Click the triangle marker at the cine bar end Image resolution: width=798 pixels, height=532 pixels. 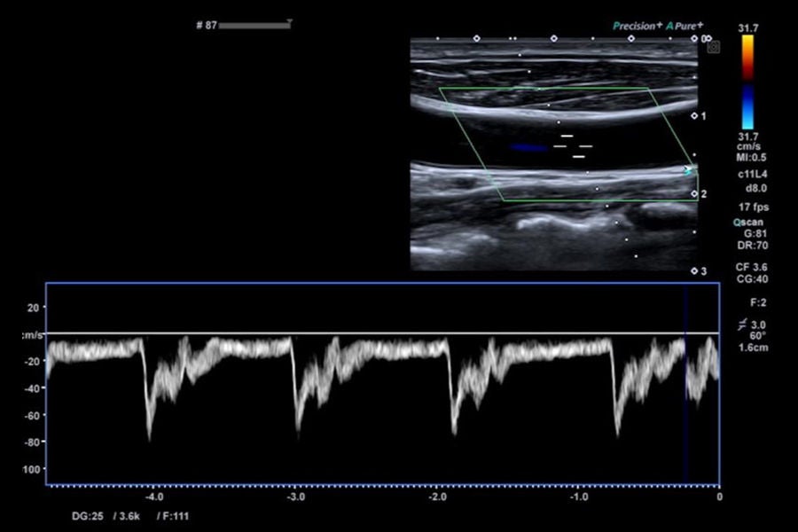(x=289, y=22)
